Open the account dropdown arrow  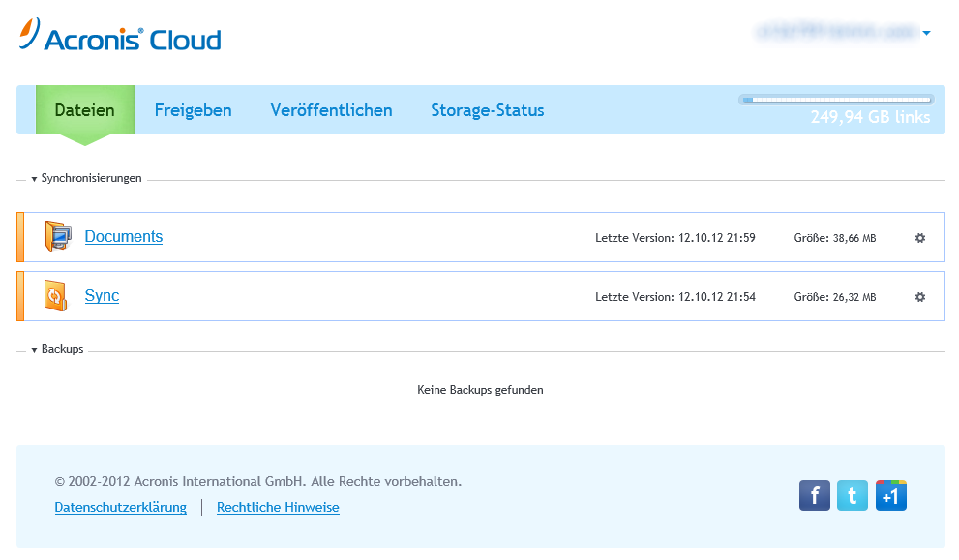pyautogui.click(x=927, y=33)
